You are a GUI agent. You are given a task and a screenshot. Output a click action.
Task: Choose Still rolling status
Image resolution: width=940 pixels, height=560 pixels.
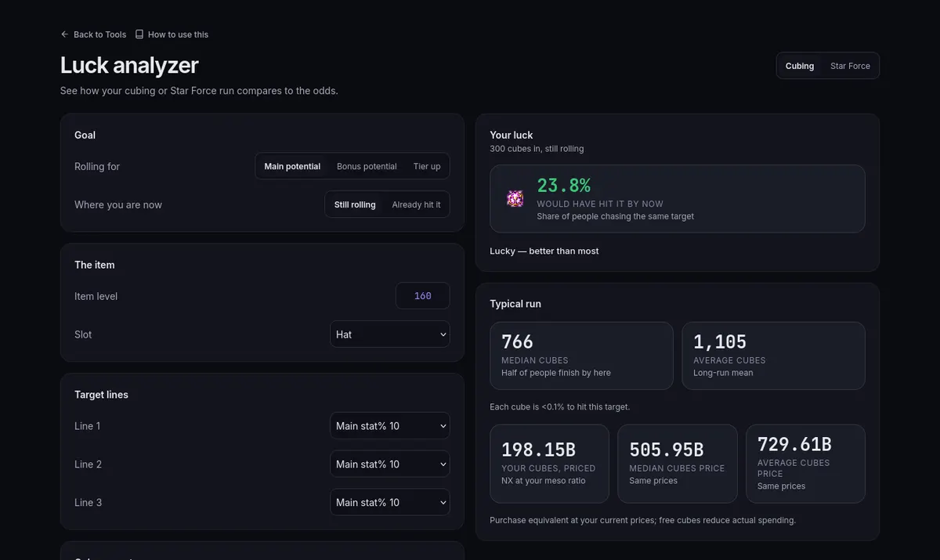(x=355, y=204)
